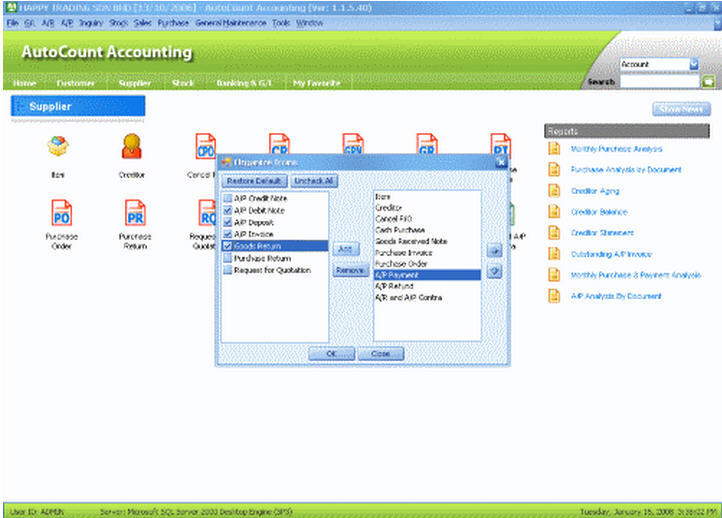Image resolution: width=722 pixels, height=518 pixels.
Task: Open the Tools menu
Action: pos(281,23)
